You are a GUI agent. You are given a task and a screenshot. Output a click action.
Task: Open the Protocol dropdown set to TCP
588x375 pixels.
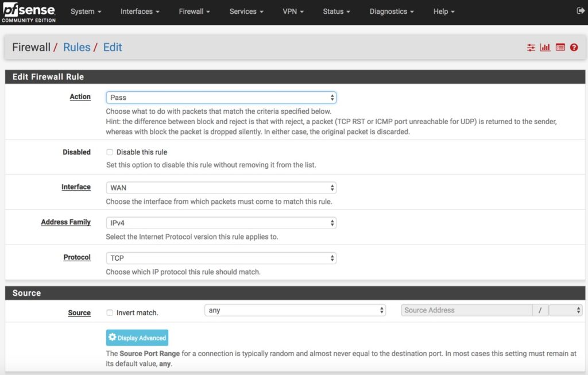(220, 258)
